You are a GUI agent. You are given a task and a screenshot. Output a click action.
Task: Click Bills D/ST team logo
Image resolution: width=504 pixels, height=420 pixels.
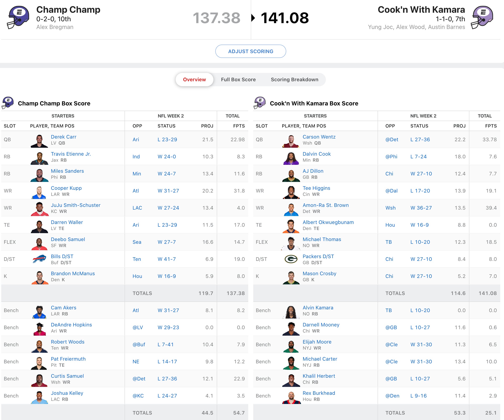point(39,259)
